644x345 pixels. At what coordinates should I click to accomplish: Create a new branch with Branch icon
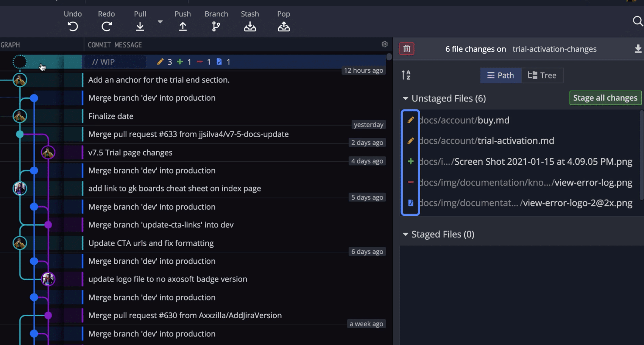click(216, 26)
